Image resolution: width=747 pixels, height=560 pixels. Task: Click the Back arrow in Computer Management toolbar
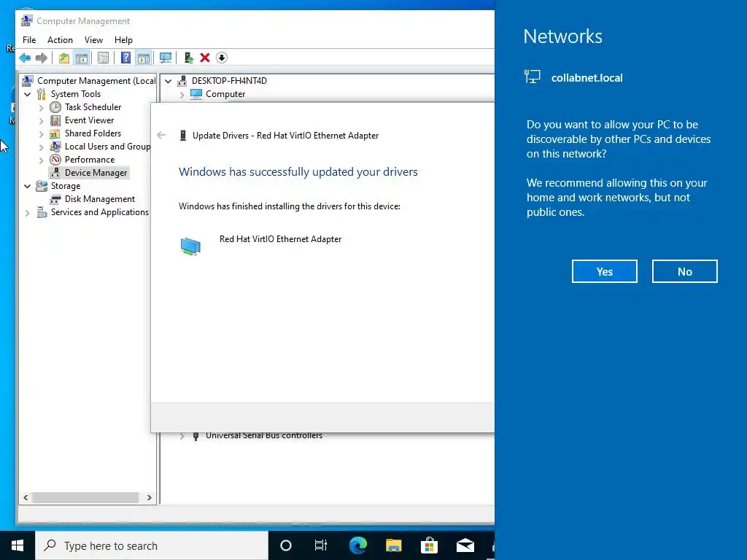[x=25, y=58]
